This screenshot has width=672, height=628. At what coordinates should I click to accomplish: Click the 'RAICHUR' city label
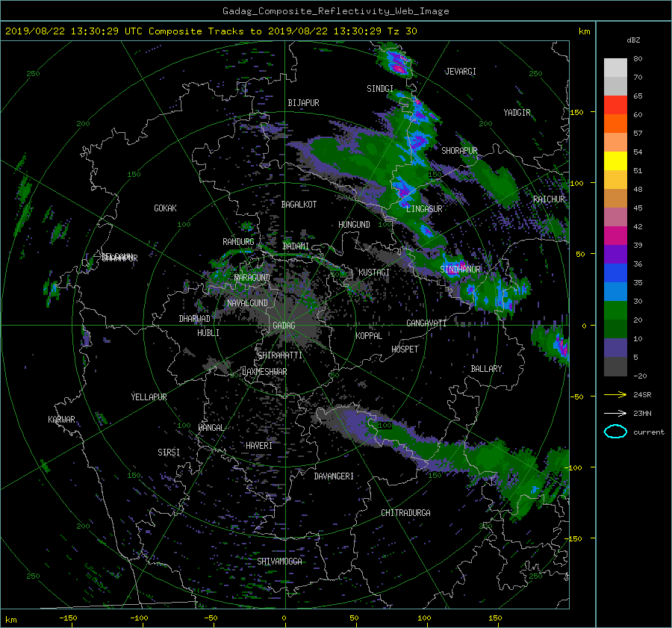pyautogui.click(x=549, y=199)
